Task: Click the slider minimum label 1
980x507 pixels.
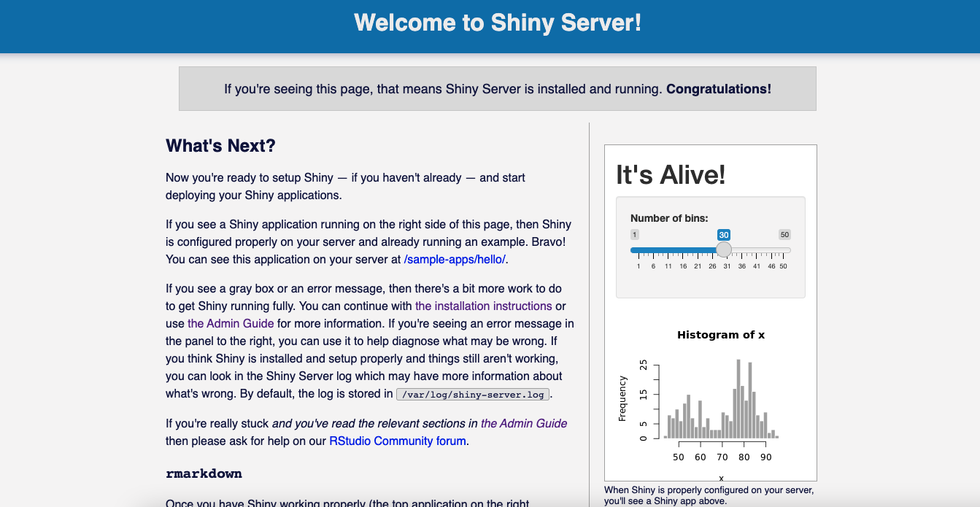Action: [635, 235]
